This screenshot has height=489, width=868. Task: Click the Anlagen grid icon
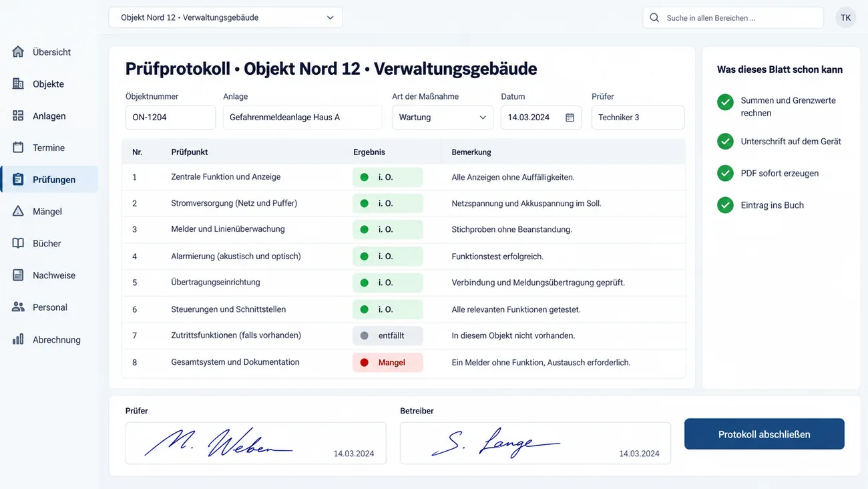pos(18,116)
